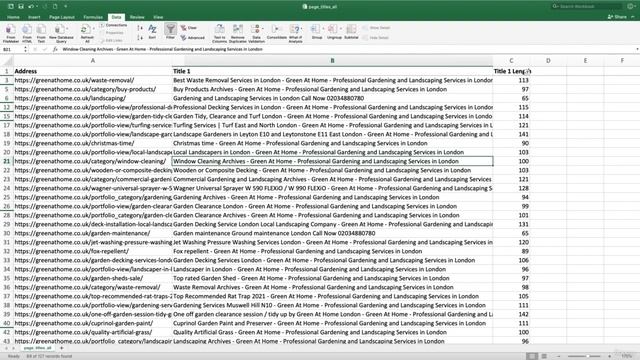This screenshot has height=360, width=640.
Task: Switch to the Insert ribbon tab
Action: click(x=34, y=17)
